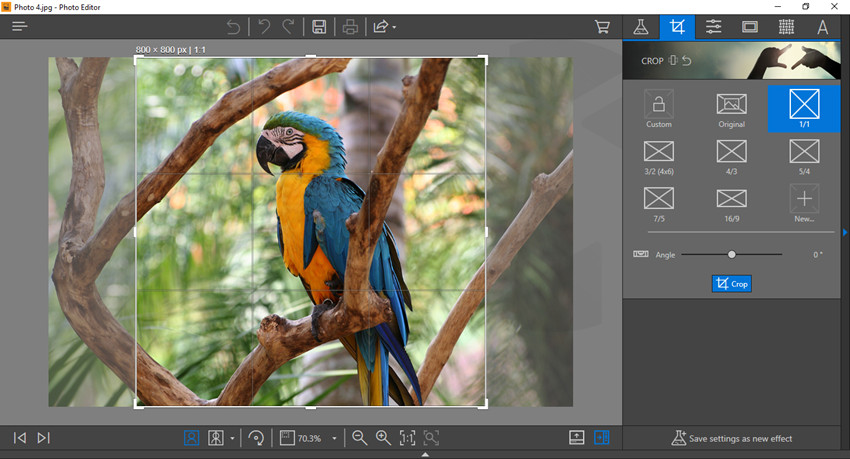Click the shopping cart icon
Screen dimensions: 850x459
(603, 27)
